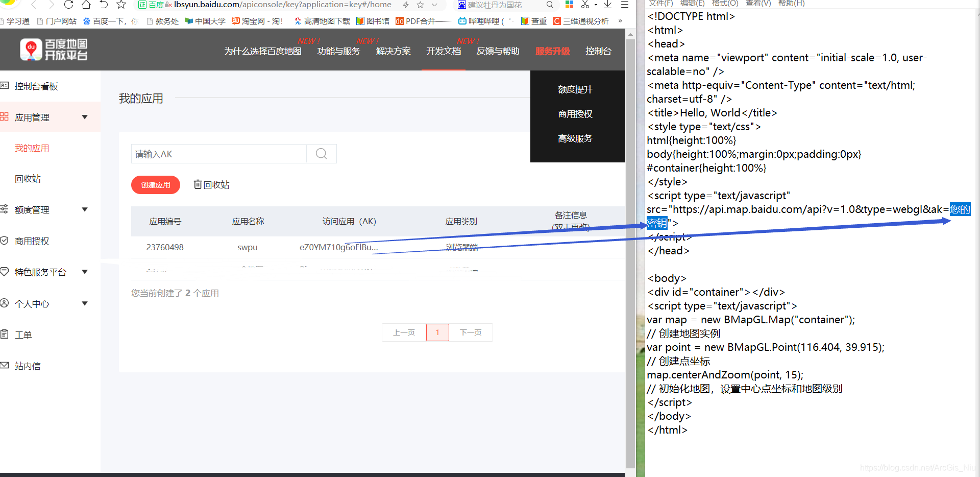Click the search magnifier in browser search box
Screen dimensions: 980x477
point(550,5)
